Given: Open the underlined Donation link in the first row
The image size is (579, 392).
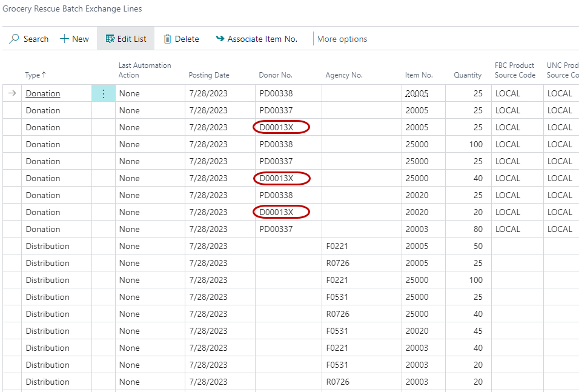Looking at the screenshot, I should (43, 93).
